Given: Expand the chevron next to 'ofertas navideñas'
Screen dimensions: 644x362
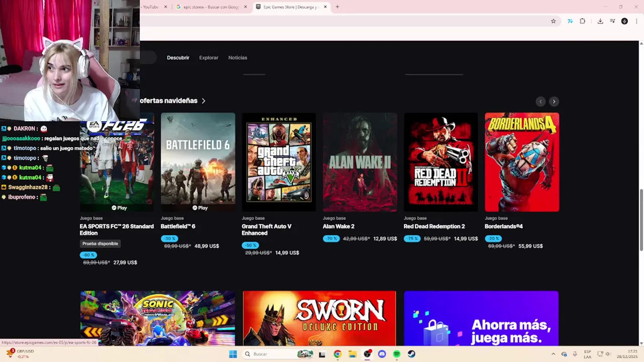Looking at the screenshot, I should [x=203, y=101].
